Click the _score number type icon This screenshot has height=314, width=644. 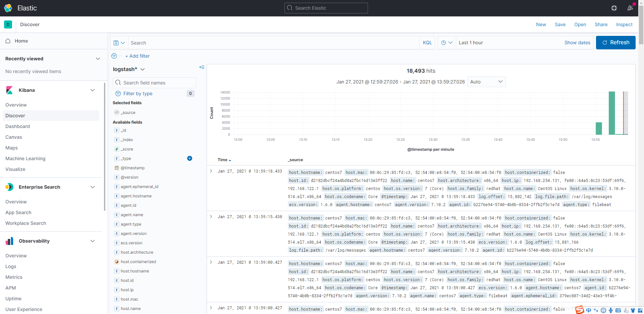tap(117, 149)
